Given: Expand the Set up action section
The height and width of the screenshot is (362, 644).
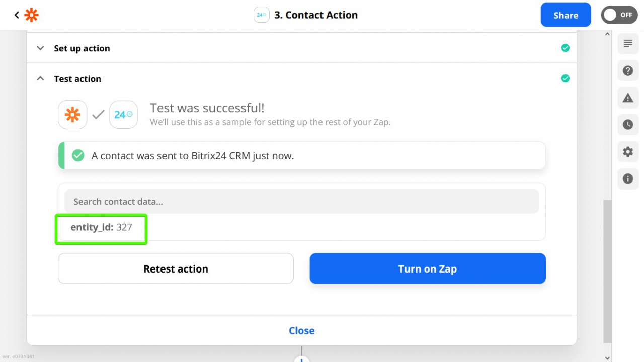Looking at the screenshot, I should click(x=302, y=48).
